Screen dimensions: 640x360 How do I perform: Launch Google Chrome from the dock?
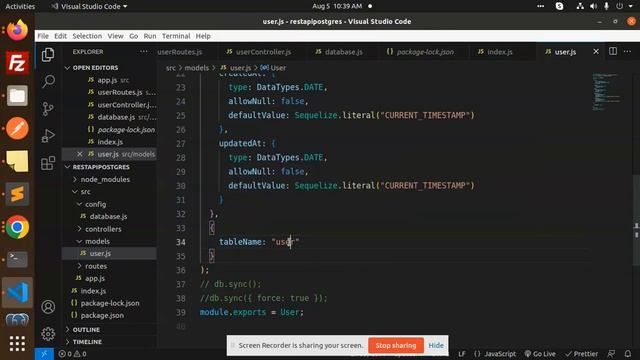pos(17,227)
